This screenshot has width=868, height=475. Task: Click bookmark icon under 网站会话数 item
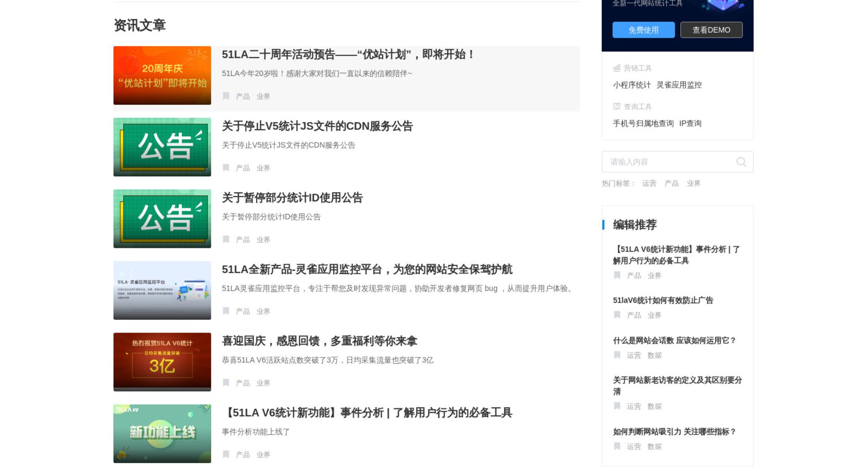click(617, 355)
